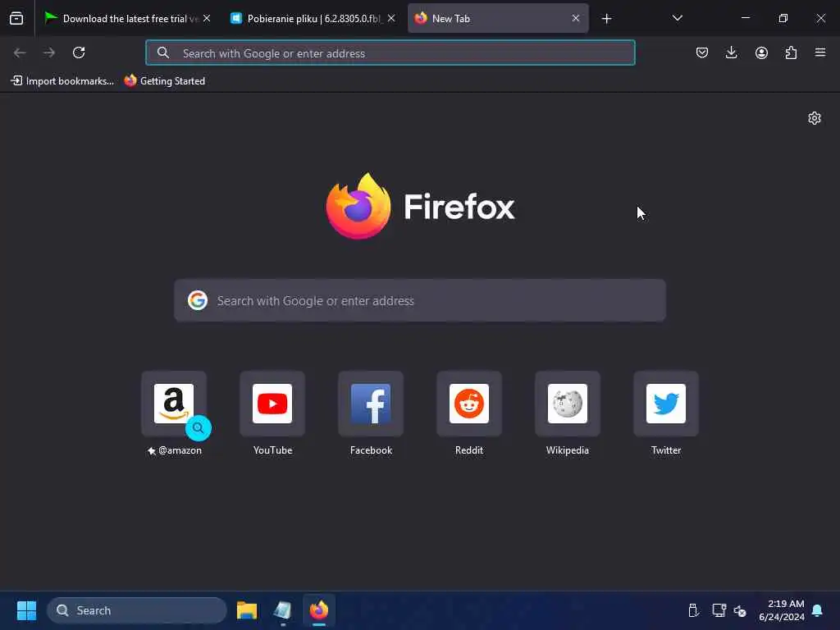This screenshot has height=630, width=840.
Task: Open the Windows Start menu
Action: 26,610
